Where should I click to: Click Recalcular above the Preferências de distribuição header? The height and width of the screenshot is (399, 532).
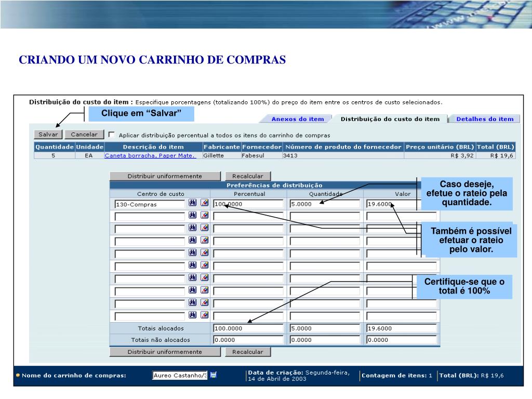click(248, 176)
